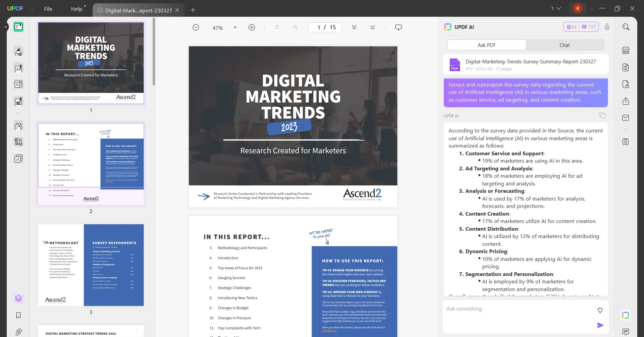This screenshot has height=337, width=644.
Task: Click the zoom in plus icon
Action: pos(252,27)
